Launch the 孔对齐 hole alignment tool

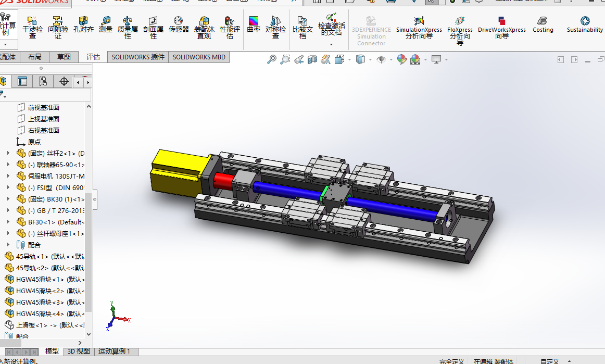[83, 24]
